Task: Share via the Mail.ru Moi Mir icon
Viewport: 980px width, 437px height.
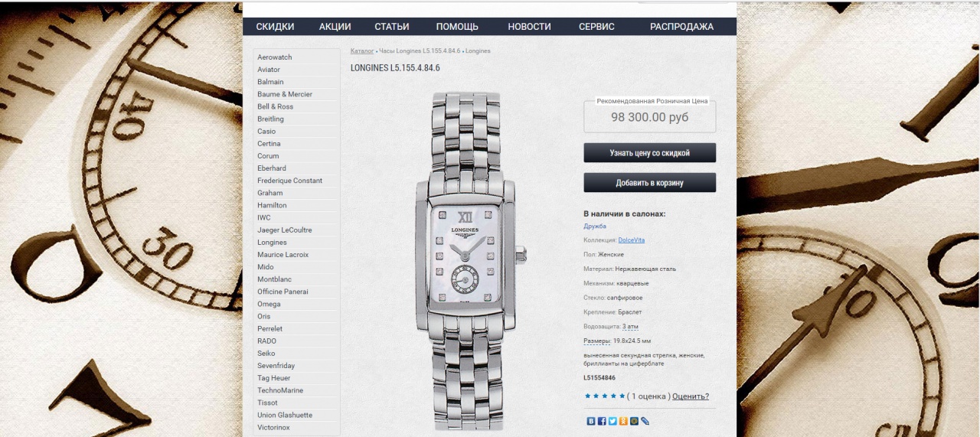Action: click(x=634, y=421)
